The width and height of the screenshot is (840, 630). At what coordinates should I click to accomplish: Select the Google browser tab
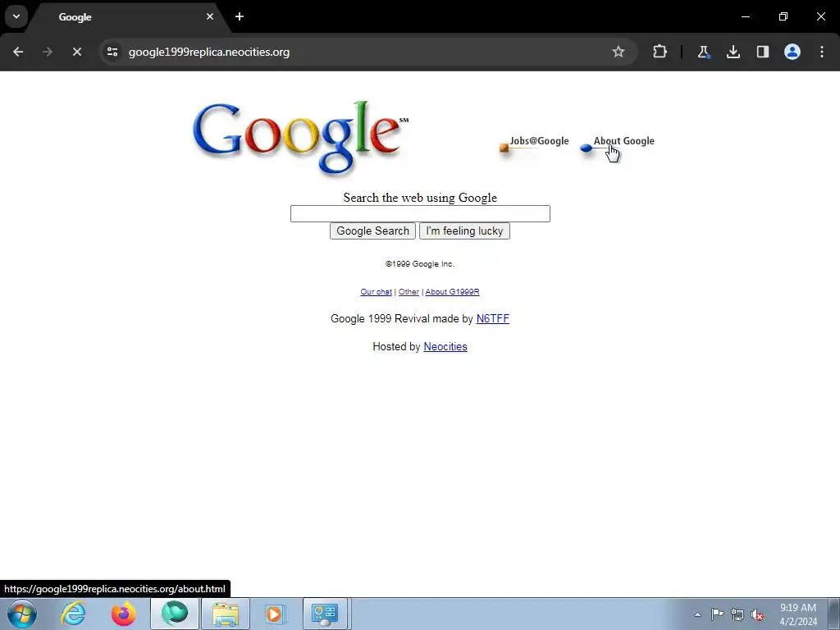[127, 17]
